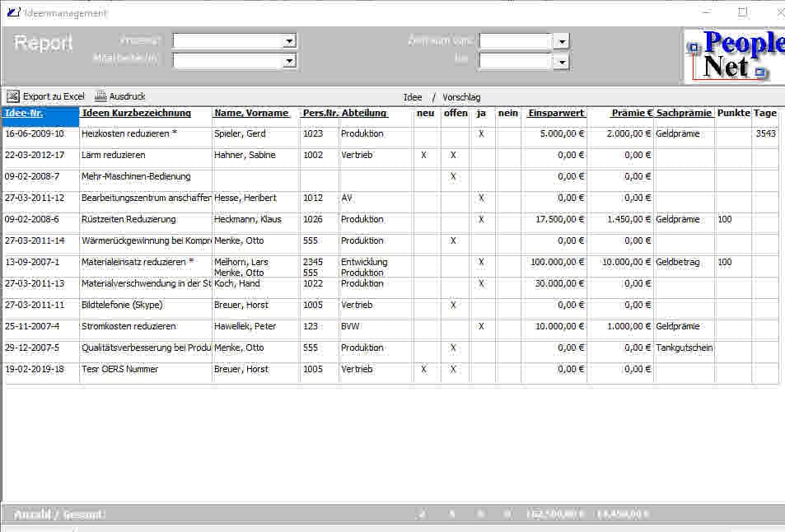Open the bis date dropdown arrow

[562, 61]
